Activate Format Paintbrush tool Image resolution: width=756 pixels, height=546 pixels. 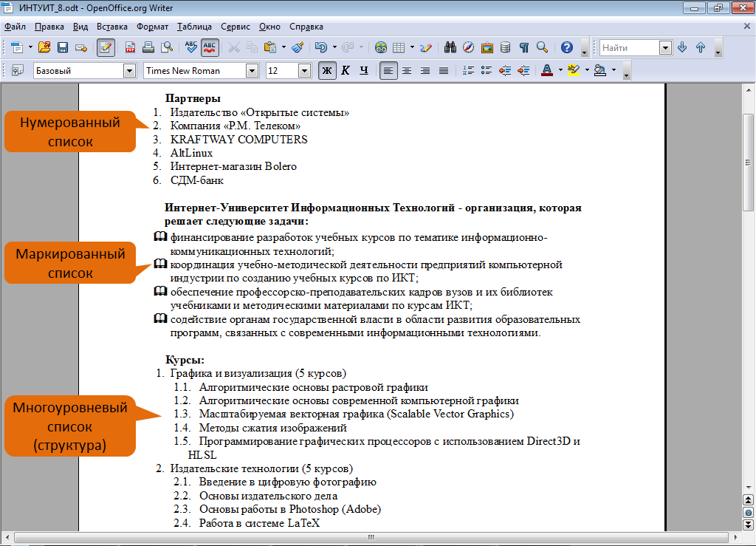(298, 47)
